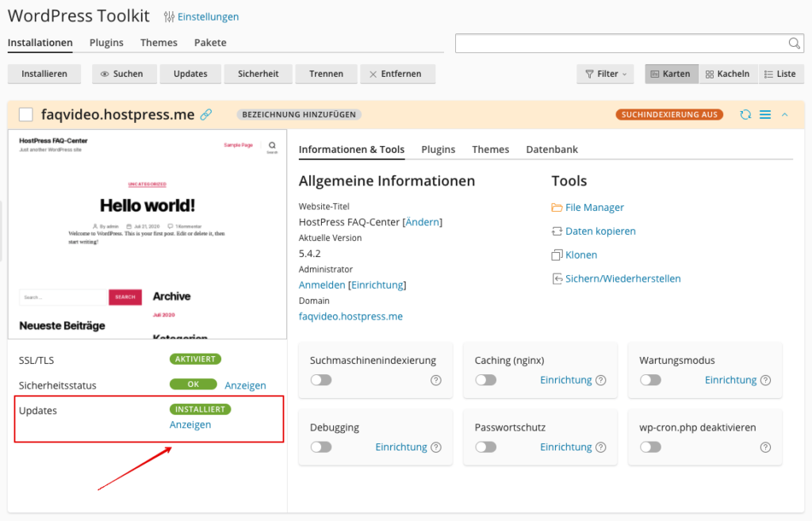The width and height of the screenshot is (812, 521).
Task: Switch to top Plugins tab
Action: 106,43
